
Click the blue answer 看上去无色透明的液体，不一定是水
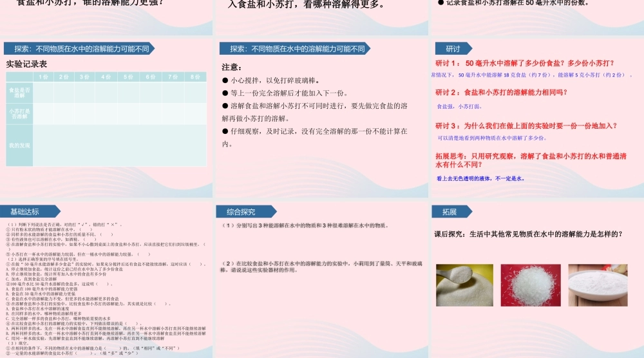click(480, 178)
